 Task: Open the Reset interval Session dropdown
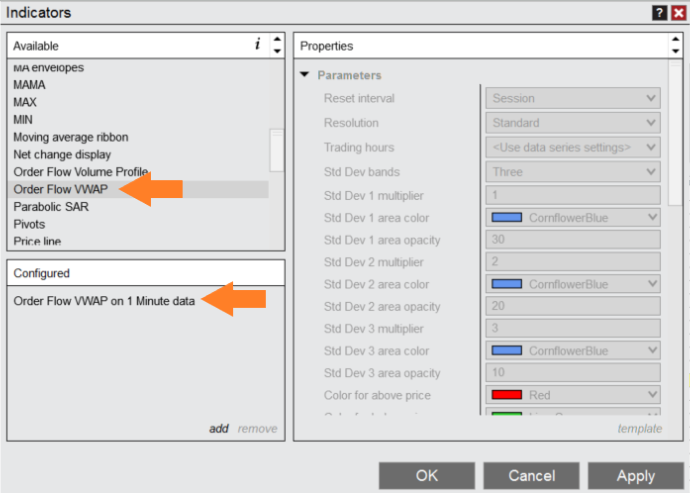573,98
